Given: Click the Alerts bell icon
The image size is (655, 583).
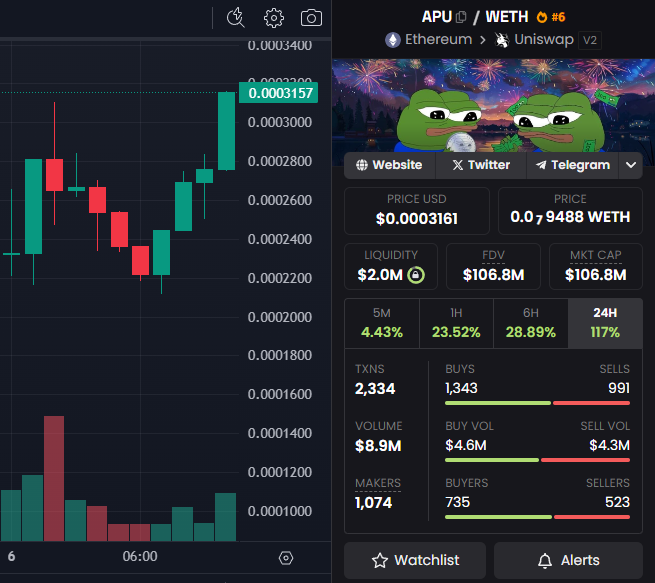Looking at the screenshot, I should [x=545, y=560].
